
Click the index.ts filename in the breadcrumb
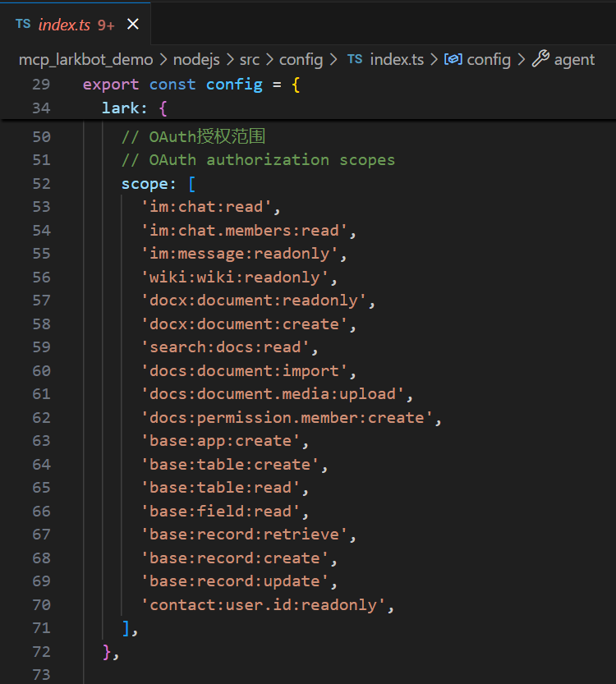click(397, 59)
